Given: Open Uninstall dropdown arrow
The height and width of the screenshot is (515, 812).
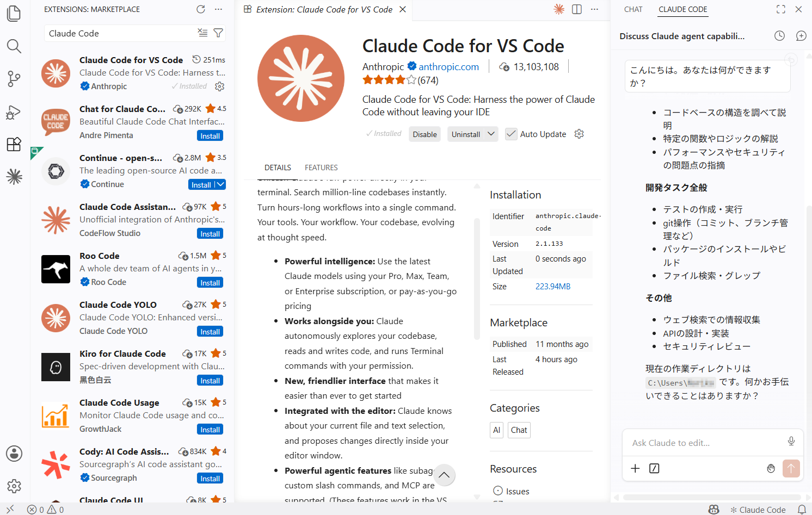Looking at the screenshot, I should pos(491,134).
